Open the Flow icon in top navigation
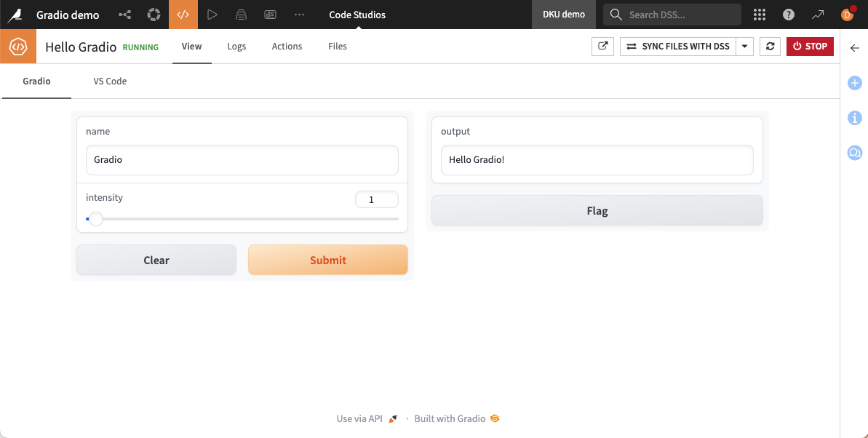 pos(124,15)
